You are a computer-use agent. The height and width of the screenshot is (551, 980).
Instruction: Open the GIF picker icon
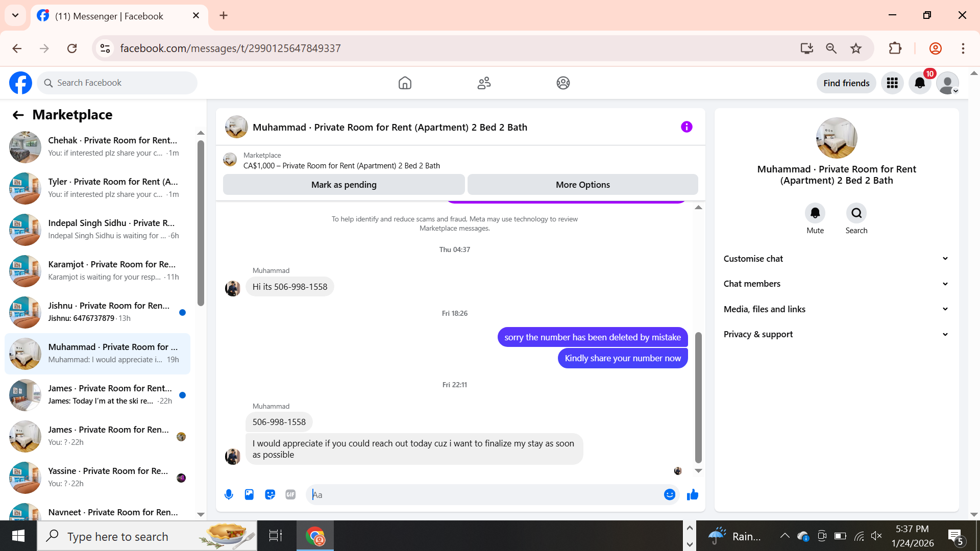290,494
